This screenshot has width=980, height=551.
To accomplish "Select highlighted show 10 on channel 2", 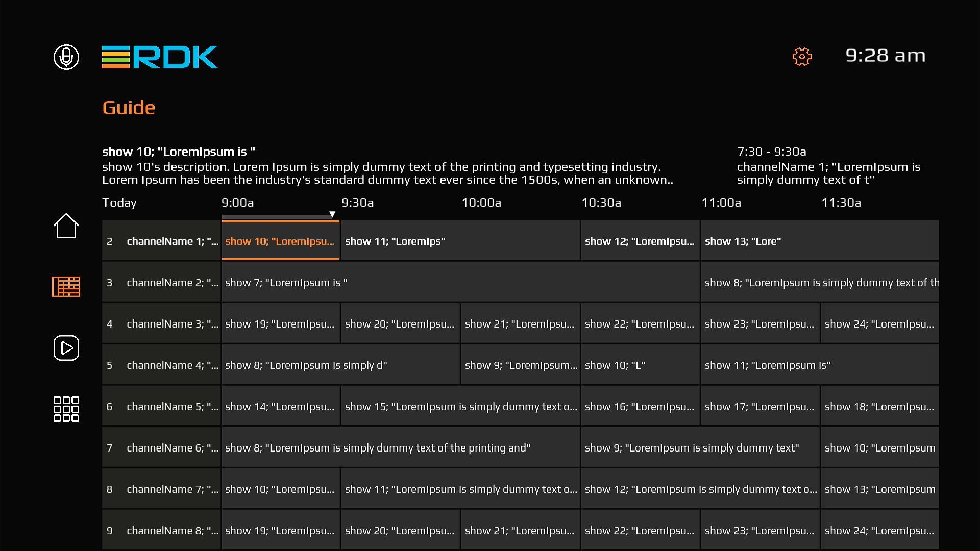I will coord(280,241).
